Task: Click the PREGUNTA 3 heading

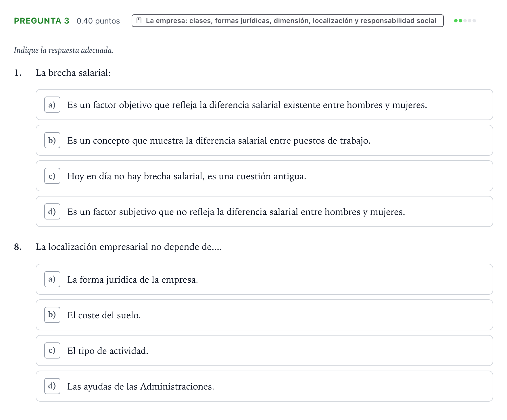Action: [42, 21]
